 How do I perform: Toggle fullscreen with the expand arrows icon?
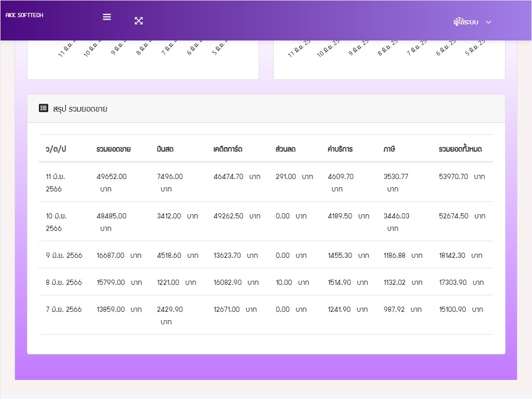[x=138, y=21]
